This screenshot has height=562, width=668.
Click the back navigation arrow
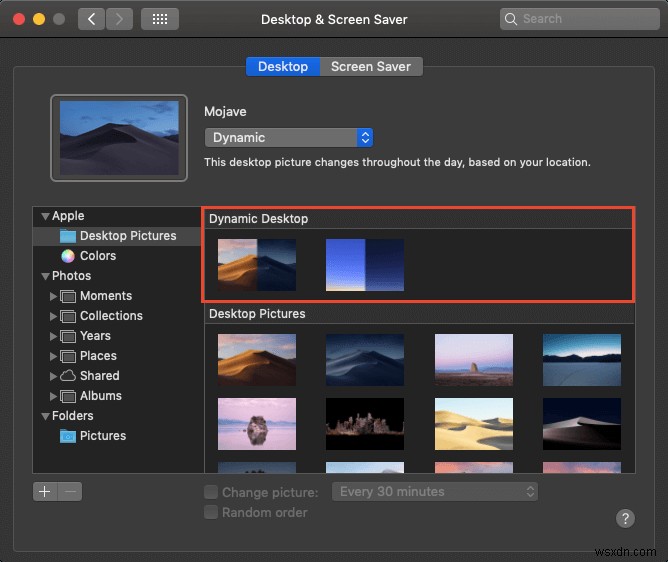(91, 19)
